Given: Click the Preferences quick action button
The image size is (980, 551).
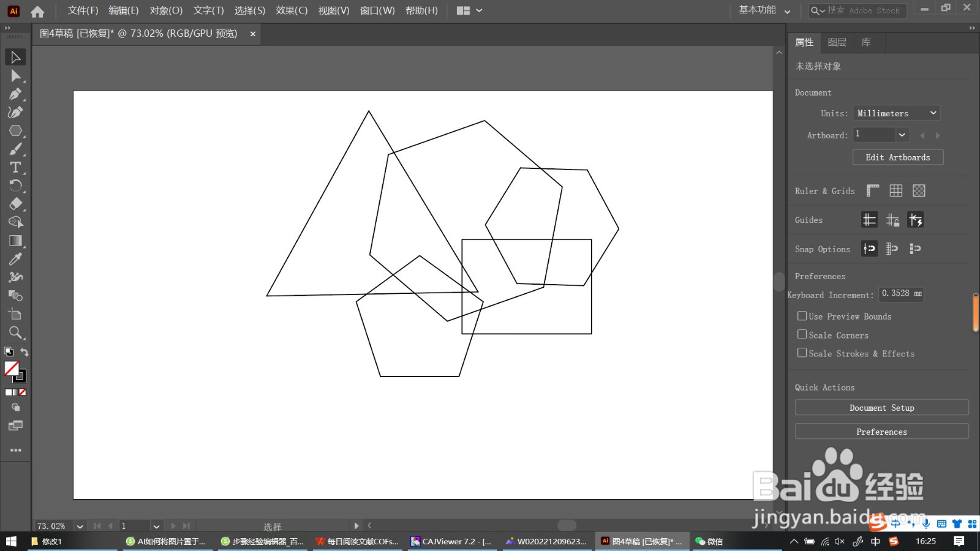Looking at the screenshot, I should point(882,432).
